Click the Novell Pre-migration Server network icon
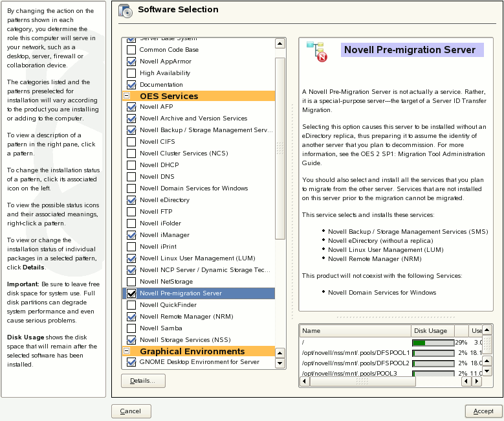The image size is (504, 421). tap(317, 52)
